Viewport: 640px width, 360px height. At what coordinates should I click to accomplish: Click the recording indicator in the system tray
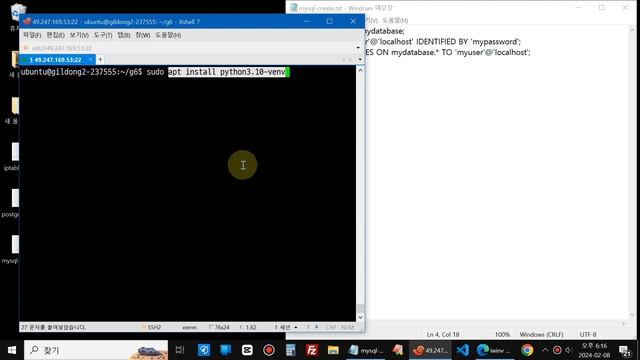click(x=557, y=350)
